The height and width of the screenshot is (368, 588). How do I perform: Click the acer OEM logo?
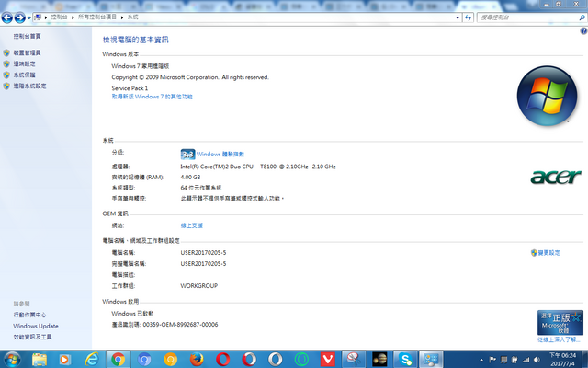point(556,177)
